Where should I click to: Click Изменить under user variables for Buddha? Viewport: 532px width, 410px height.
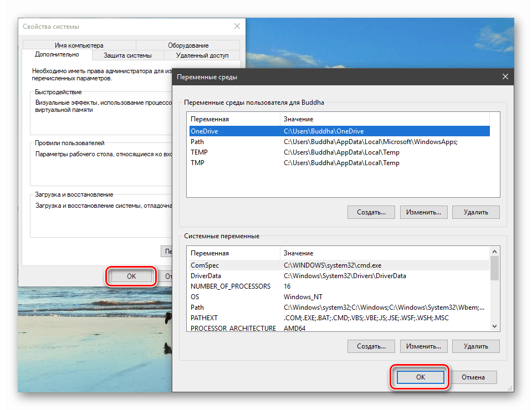[424, 212]
